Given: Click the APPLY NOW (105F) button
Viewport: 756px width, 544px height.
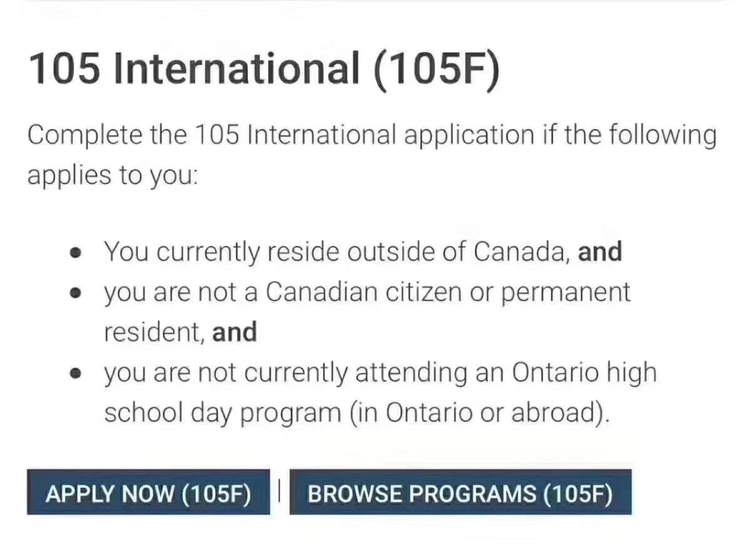Looking at the screenshot, I should coord(148,494).
